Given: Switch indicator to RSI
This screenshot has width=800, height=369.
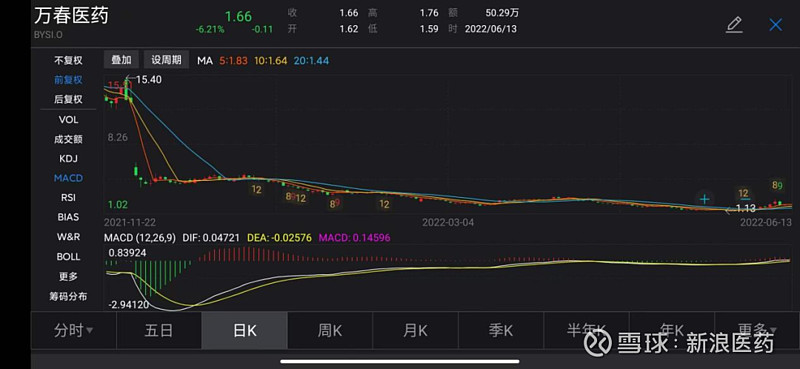Looking at the screenshot, I should [68, 198].
